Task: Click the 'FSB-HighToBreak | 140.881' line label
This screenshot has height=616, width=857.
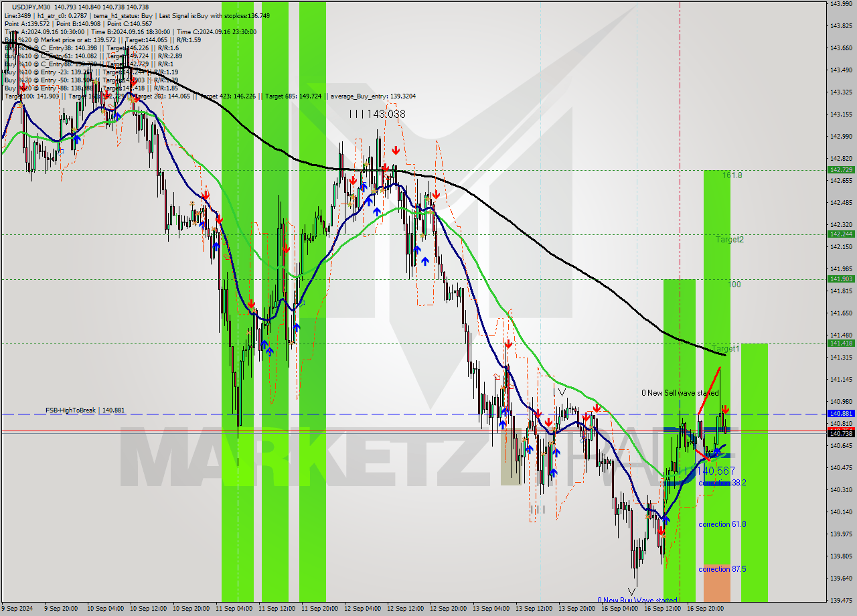Action: tap(85, 410)
